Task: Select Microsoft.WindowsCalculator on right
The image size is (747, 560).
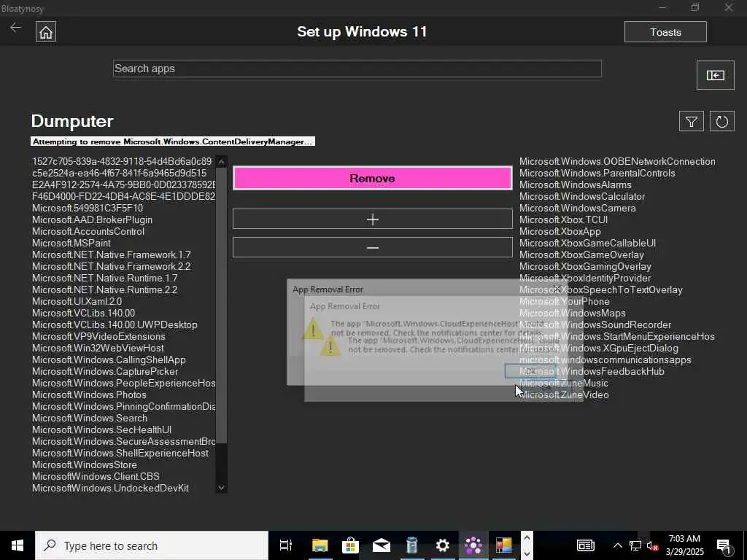Action: 582,196
